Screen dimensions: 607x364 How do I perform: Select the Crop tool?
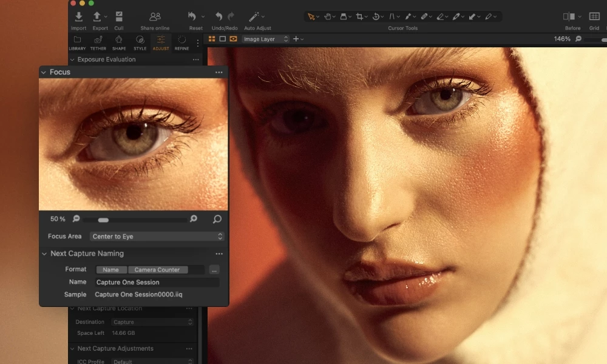[359, 16]
